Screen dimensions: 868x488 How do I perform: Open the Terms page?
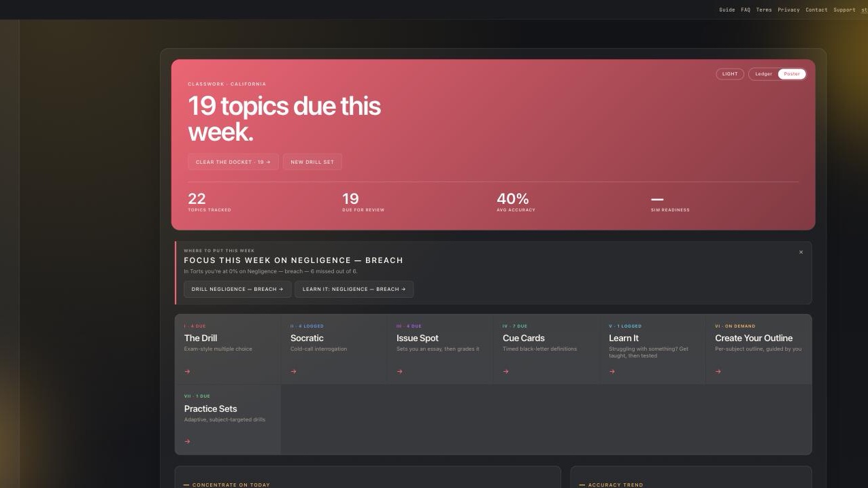[x=764, y=10]
